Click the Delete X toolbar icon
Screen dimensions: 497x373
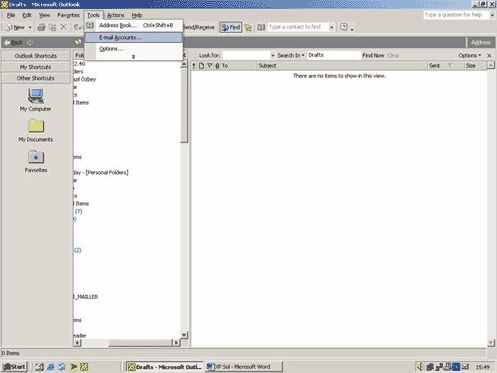(x=64, y=27)
